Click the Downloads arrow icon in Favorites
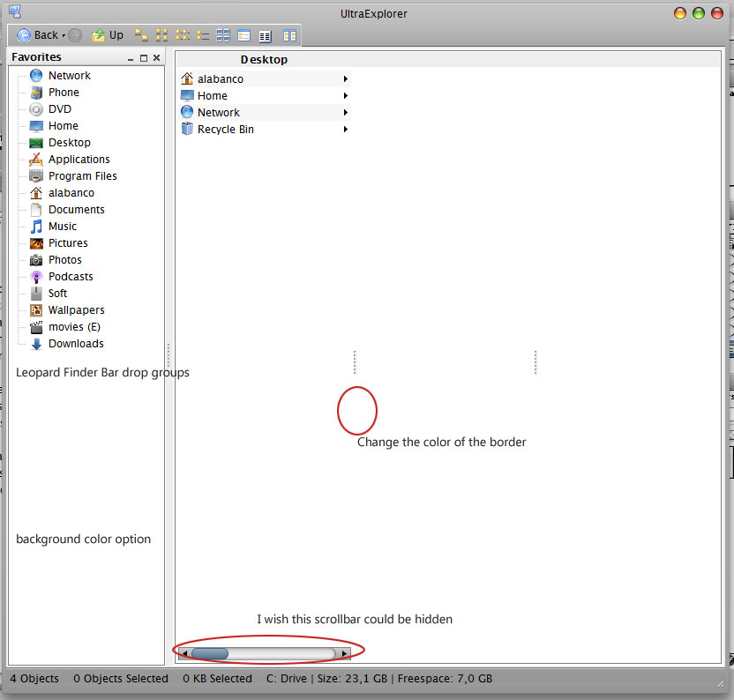This screenshot has height=700, width=734. point(36,344)
